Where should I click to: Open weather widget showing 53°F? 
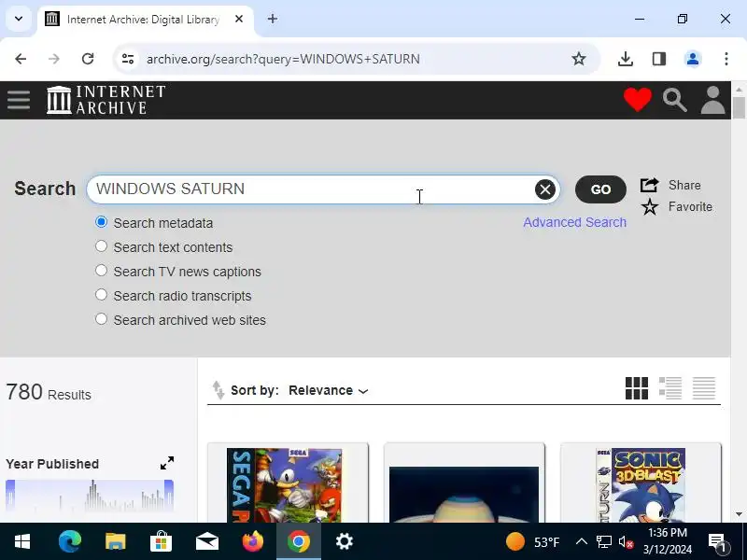click(532, 542)
